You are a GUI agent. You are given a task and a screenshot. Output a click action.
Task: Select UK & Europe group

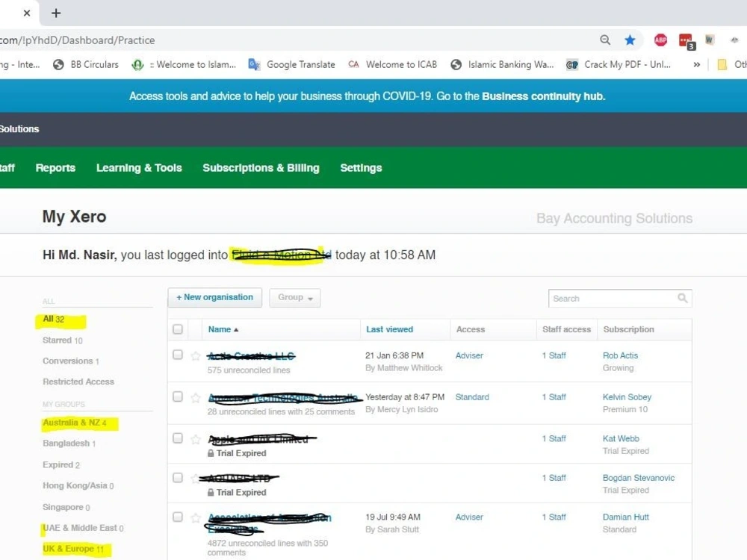click(73, 549)
